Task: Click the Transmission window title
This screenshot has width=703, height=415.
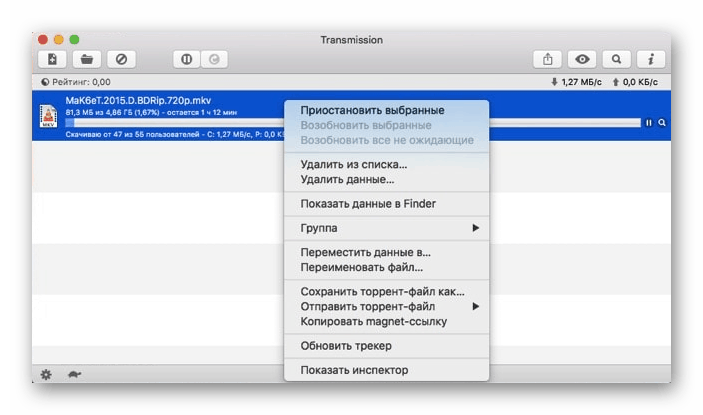Action: pos(352,40)
